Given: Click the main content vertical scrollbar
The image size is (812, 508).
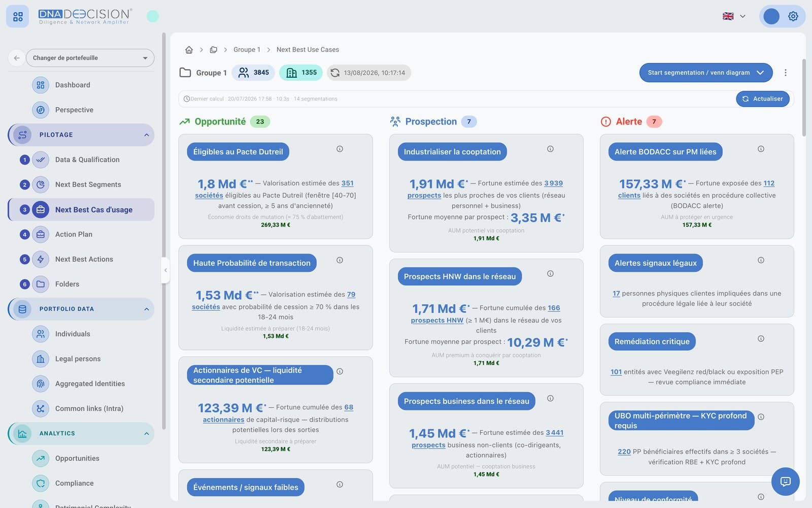Looking at the screenshot, I should pyautogui.click(x=803, y=98).
